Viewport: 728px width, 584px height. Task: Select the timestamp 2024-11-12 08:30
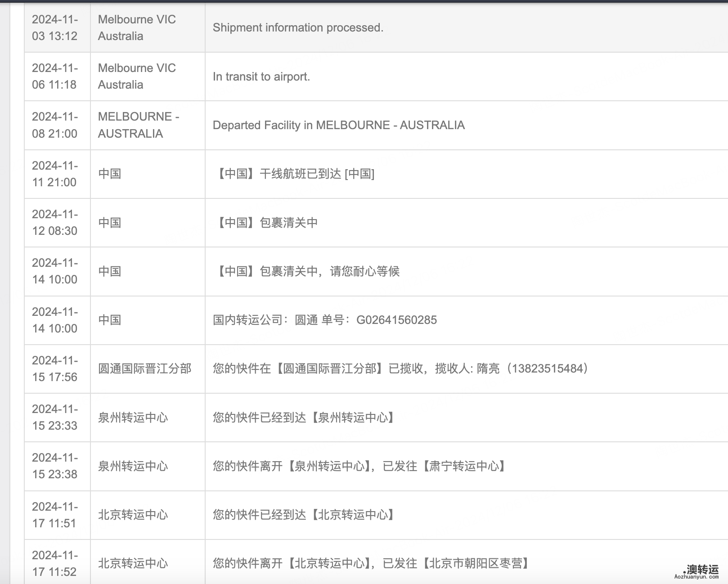[x=55, y=222]
